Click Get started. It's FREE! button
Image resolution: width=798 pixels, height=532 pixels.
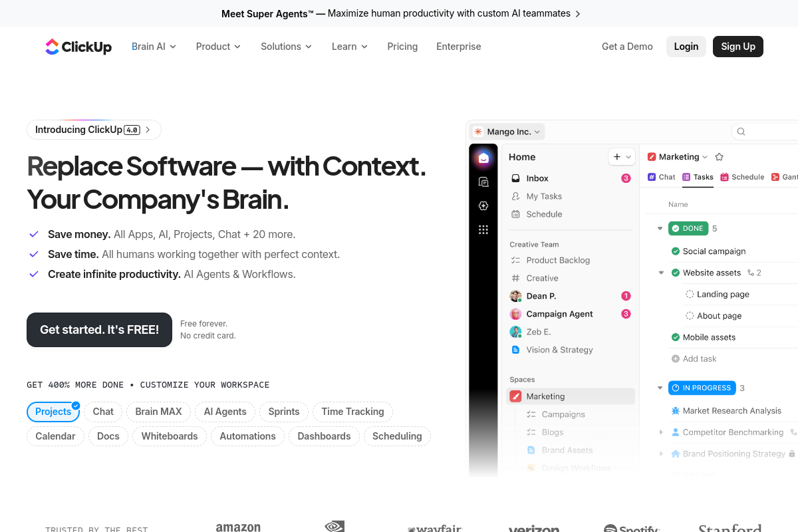pos(99,330)
